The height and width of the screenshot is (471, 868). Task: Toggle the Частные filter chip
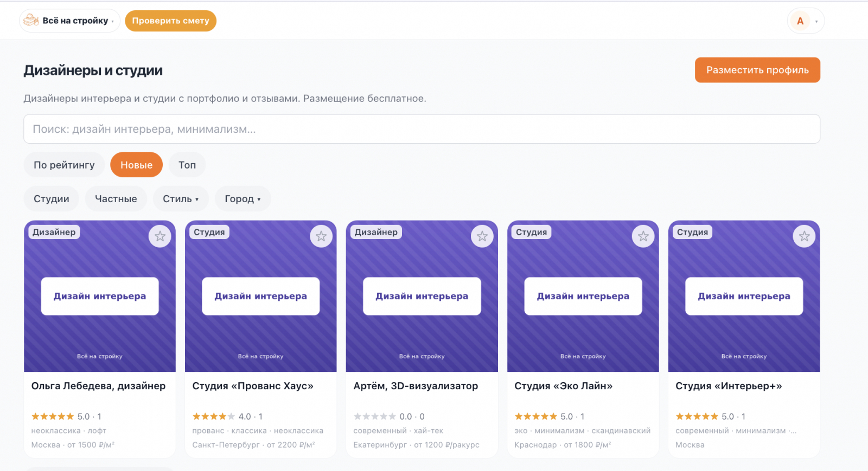(x=116, y=199)
